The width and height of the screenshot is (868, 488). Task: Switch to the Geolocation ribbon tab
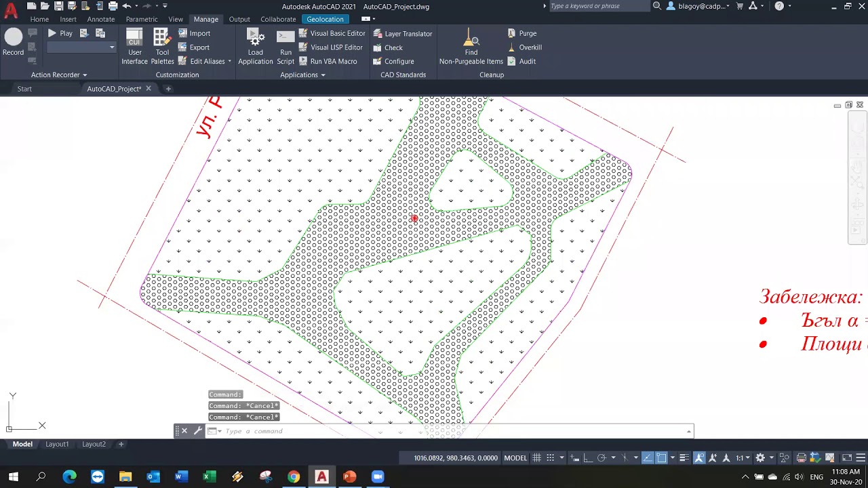tap(325, 19)
